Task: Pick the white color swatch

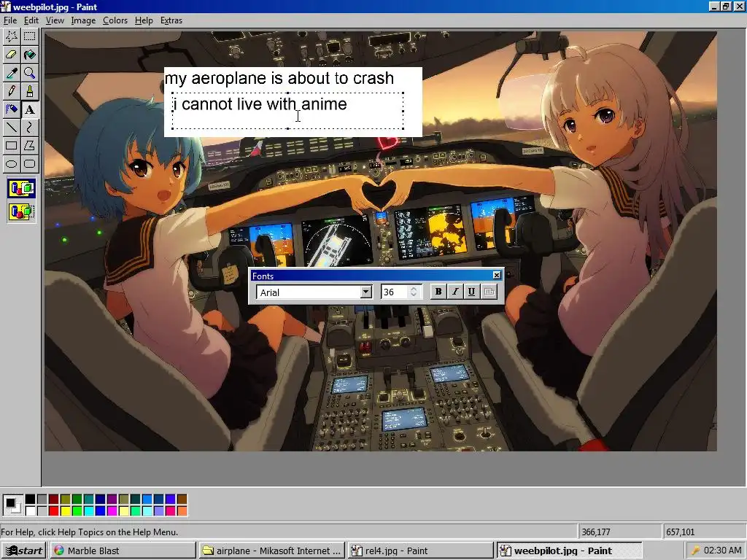Action: [30, 511]
